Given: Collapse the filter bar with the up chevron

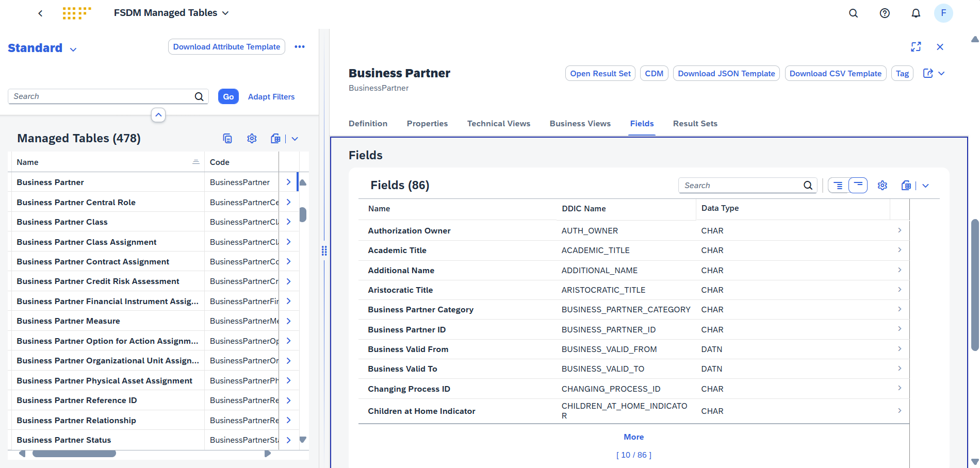Looking at the screenshot, I should click(158, 115).
